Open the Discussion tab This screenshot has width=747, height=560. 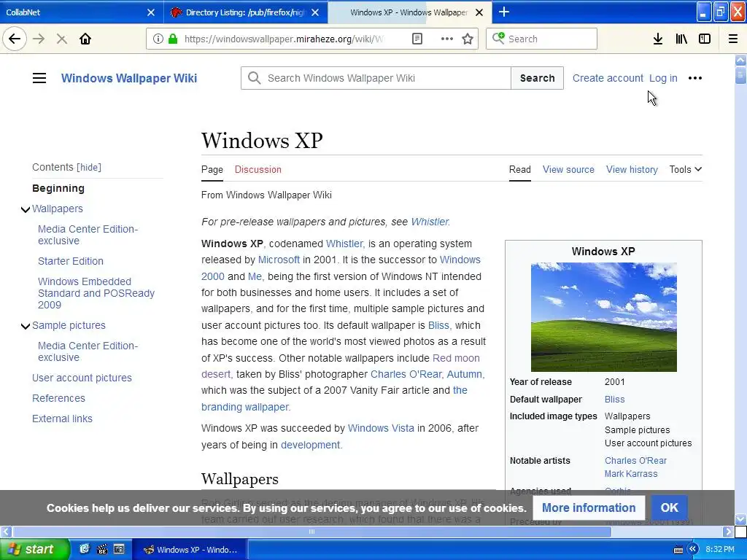(x=258, y=169)
